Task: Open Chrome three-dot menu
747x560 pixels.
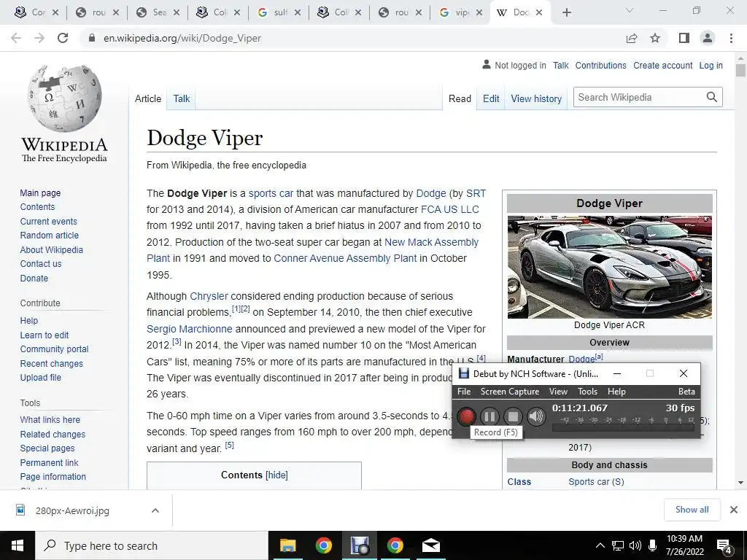Action: [x=731, y=38]
